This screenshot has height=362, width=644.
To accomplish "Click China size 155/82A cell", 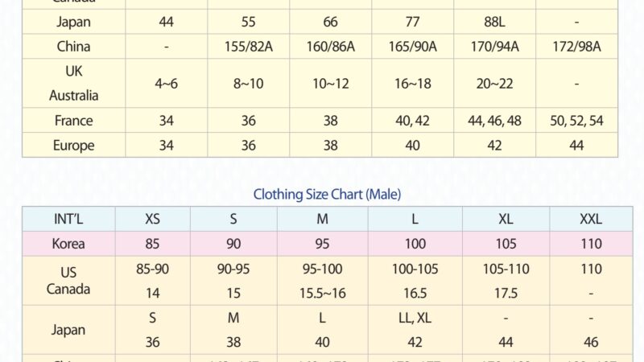I will tap(248, 47).
